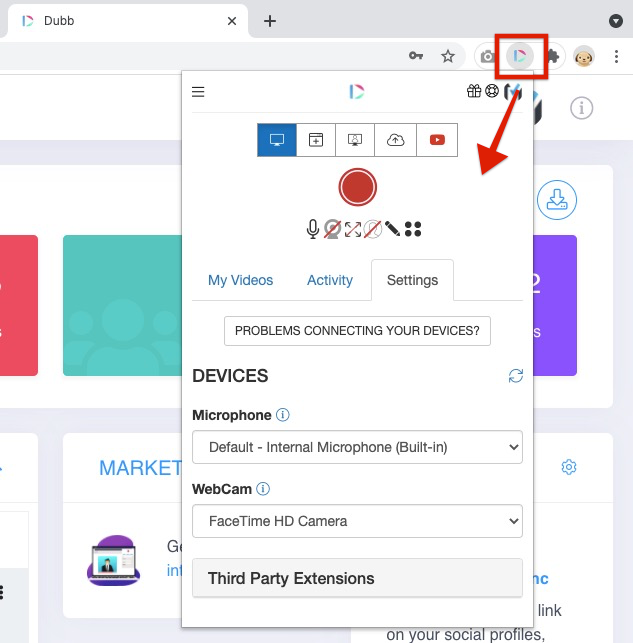This screenshot has height=643, width=633.
Task: Select screen recording mode
Action: click(277, 140)
